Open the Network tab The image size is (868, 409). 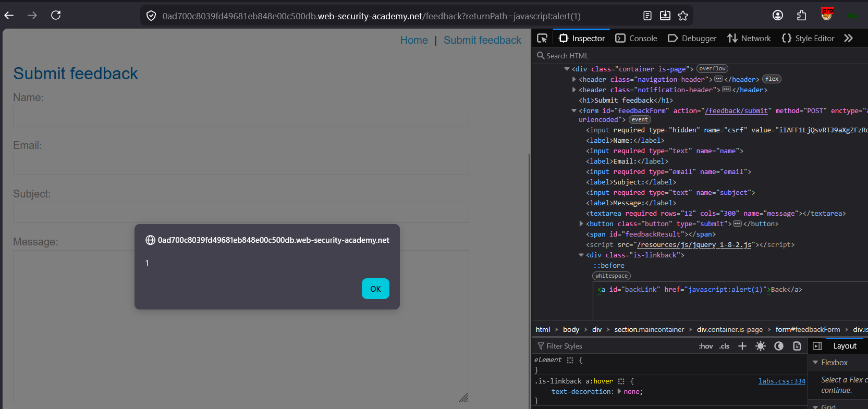[749, 38]
